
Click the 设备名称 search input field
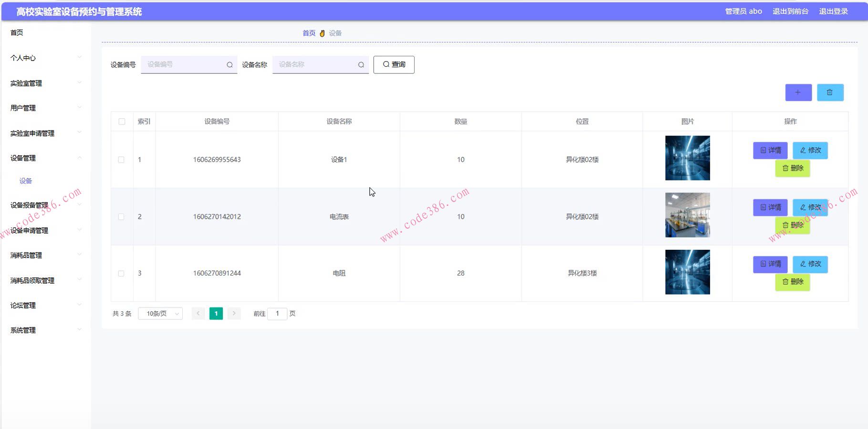pos(321,65)
